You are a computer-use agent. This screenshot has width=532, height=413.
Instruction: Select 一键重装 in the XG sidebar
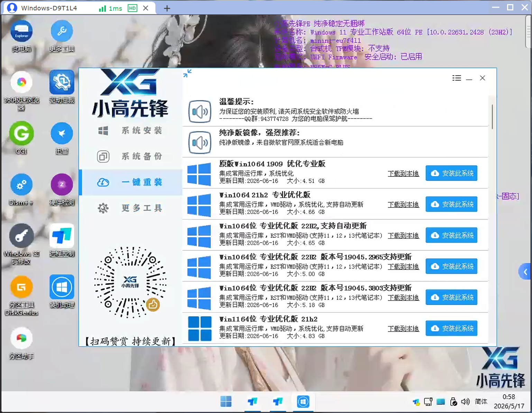click(x=131, y=182)
